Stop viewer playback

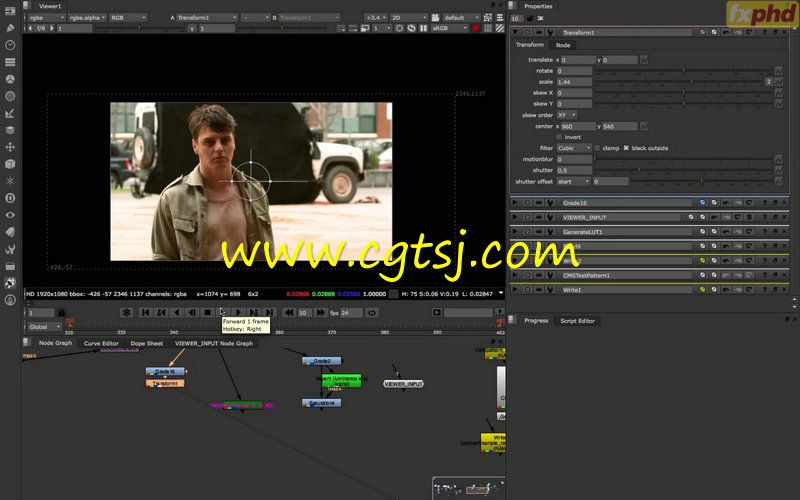207,312
